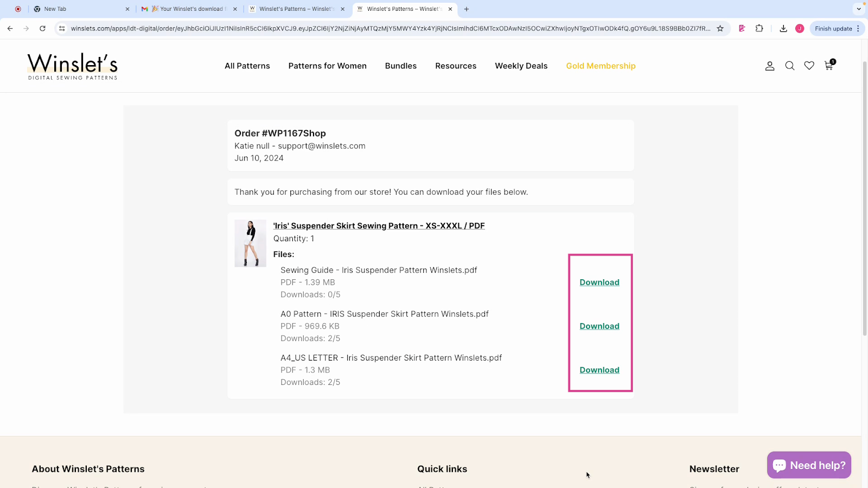Image resolution: width=868 pixels, height=488 pixels.
Task: Open the tab search dropdown arrow
Action: click(859, 9)
